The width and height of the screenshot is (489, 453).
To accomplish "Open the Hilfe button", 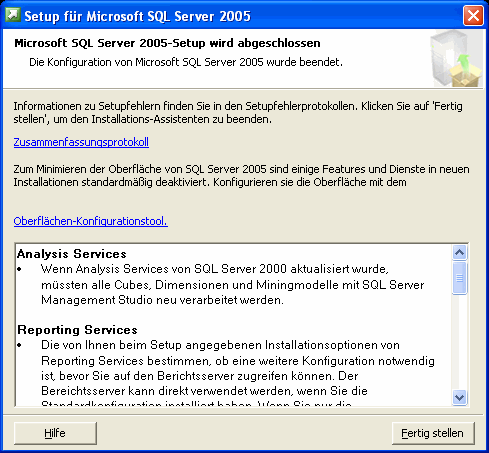I will click(x=55, y=433).
